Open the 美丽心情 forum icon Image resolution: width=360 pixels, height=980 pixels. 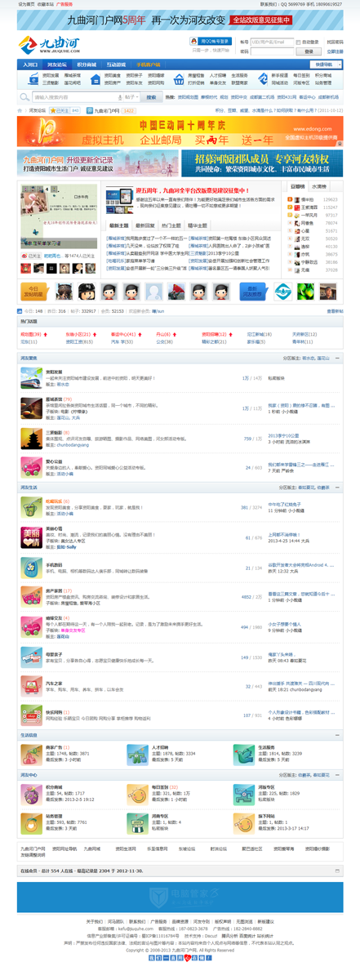pos(31,537)
